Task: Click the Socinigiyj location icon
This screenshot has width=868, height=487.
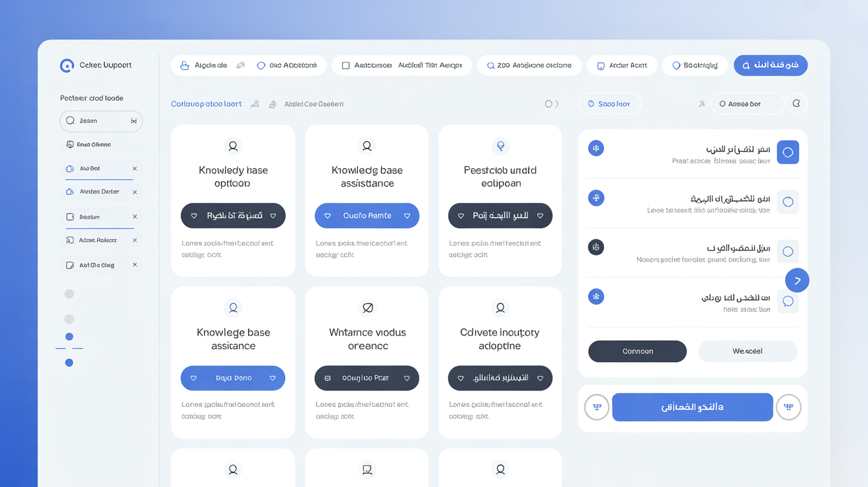Action: 676,66
